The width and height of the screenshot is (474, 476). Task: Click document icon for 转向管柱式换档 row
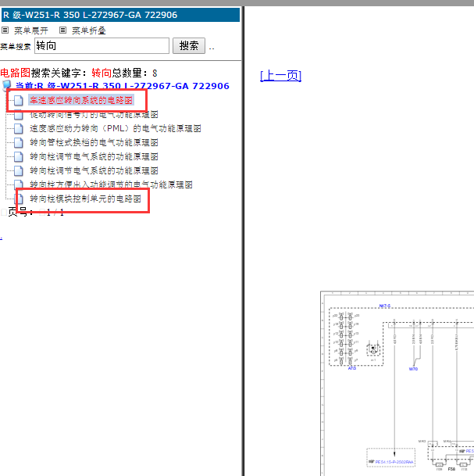point(19,142)
